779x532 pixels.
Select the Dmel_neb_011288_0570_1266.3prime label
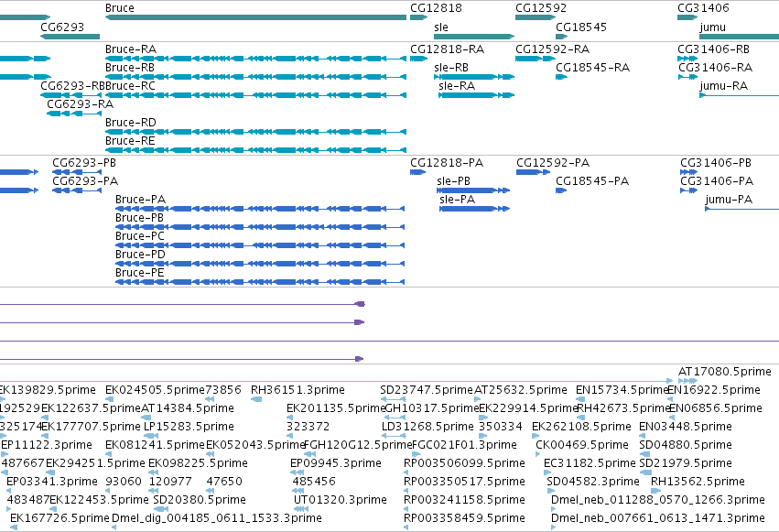tap(658, 500)
